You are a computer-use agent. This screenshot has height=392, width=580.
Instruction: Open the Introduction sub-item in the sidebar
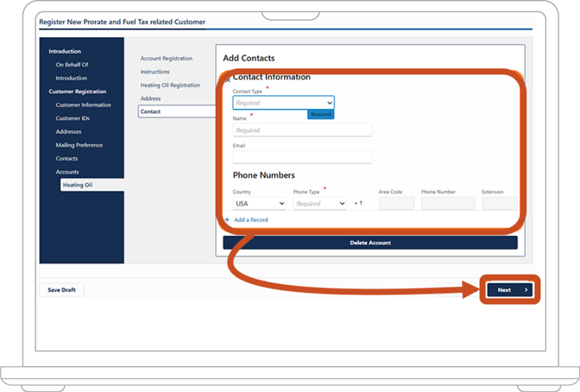click(x=72, y=78)
